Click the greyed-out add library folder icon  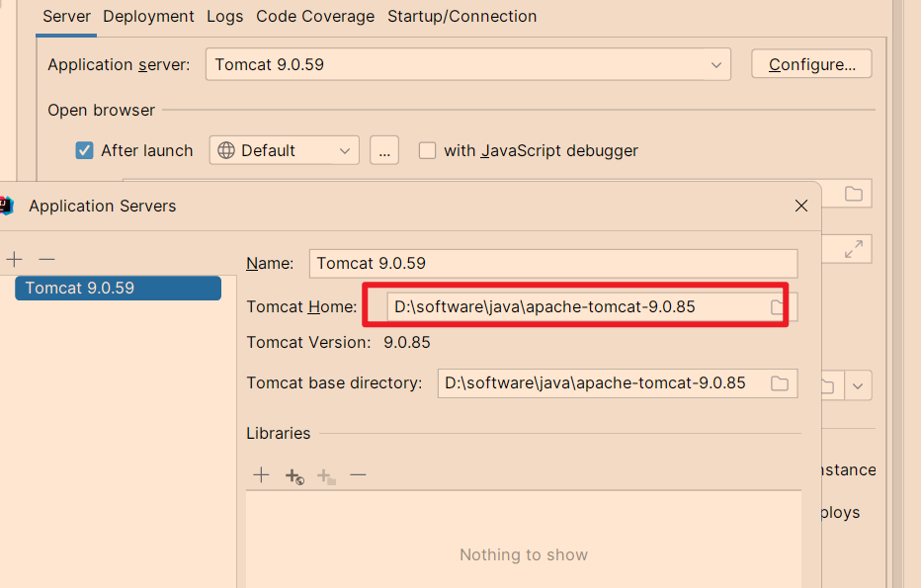point(326,475)
